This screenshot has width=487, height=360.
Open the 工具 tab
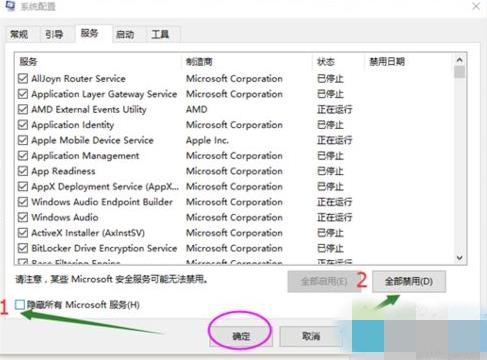[x=160, y=34]
